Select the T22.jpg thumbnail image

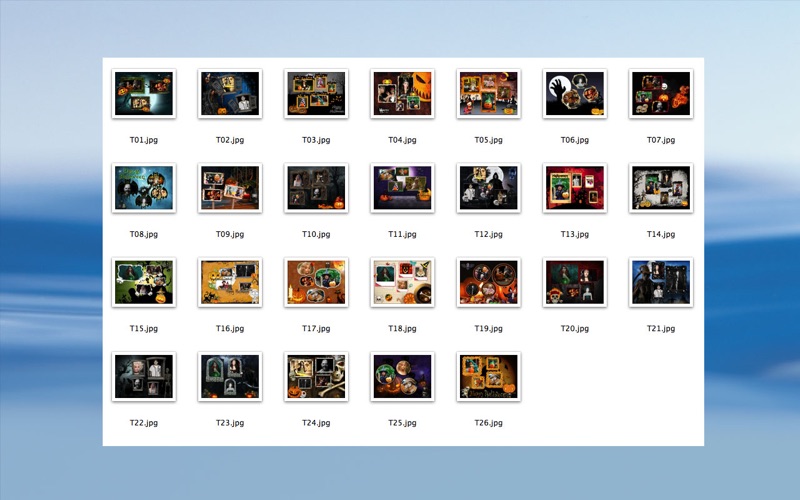click(x=144, y=377)
